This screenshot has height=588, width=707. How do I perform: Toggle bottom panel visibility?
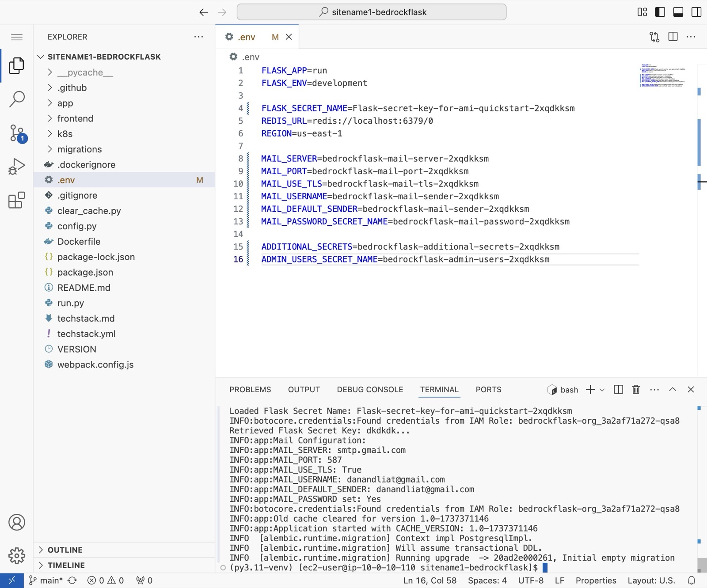pos(678,12)
